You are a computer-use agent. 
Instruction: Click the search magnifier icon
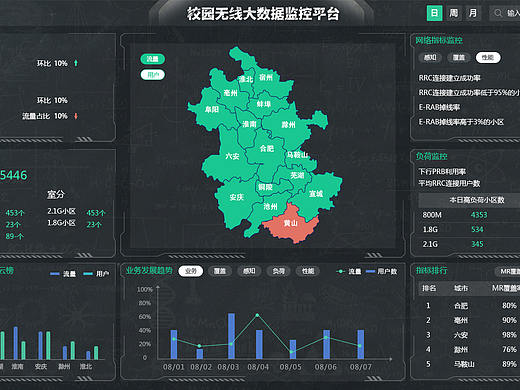[x=498, y=13]
